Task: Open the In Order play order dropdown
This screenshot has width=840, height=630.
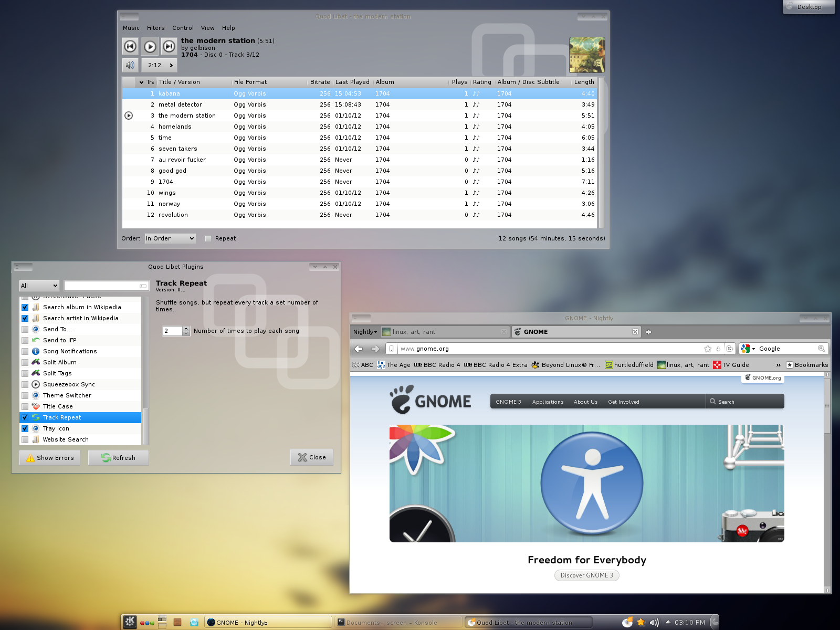Action: (170, 238)
